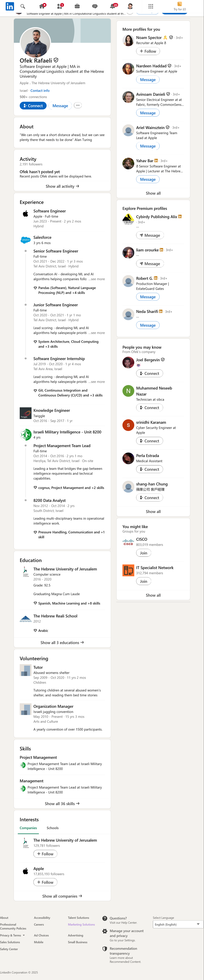Message Ariel Wainsztein
The width and height of the screenshot is (204, 980).
(x=148, y=146)
